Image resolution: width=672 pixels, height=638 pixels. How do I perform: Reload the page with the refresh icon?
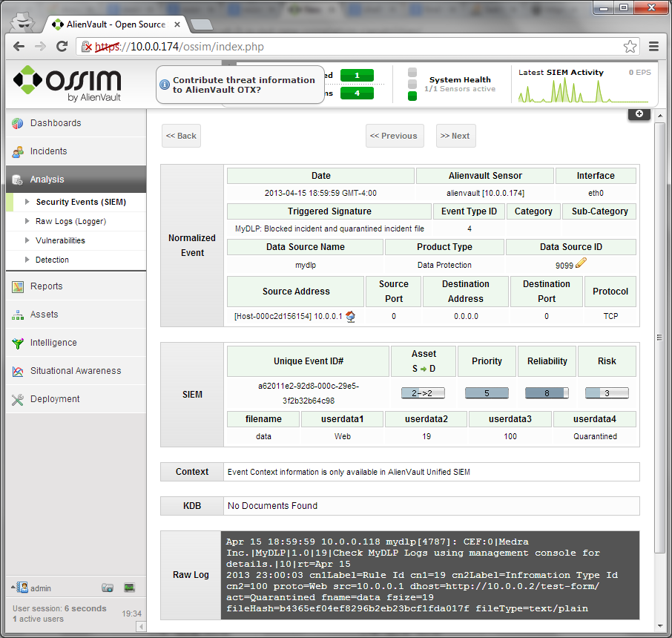click(x=62, y=46)
